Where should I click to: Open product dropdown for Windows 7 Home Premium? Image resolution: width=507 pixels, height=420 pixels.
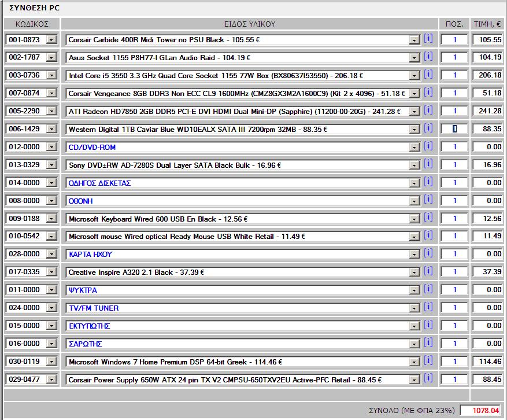point(414,362)
